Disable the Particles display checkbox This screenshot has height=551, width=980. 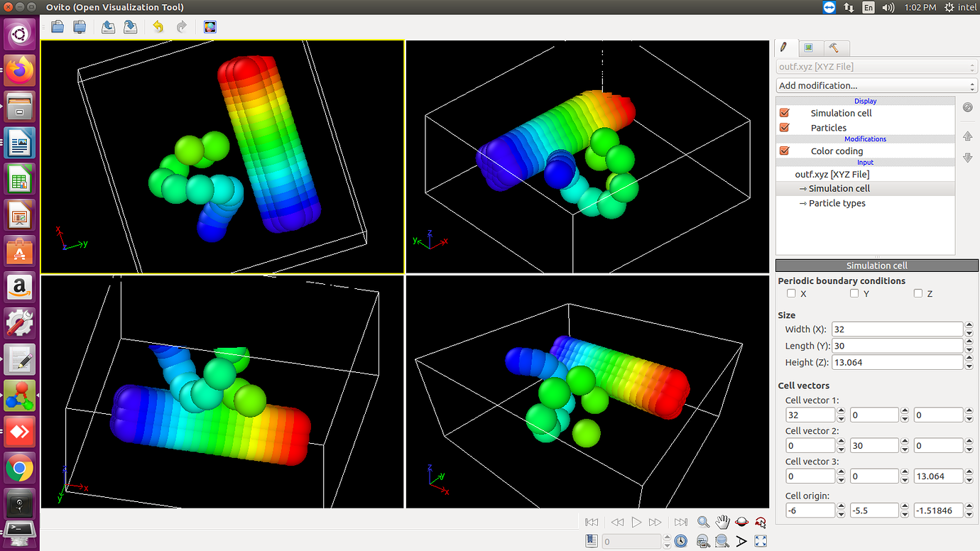click(784, 127)
